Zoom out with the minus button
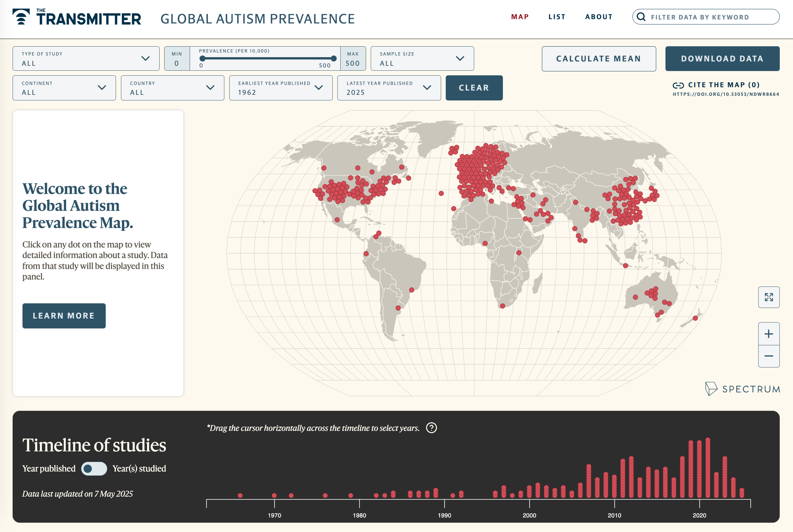This screenshot has height=532, width=793. [x=769, y=356]
